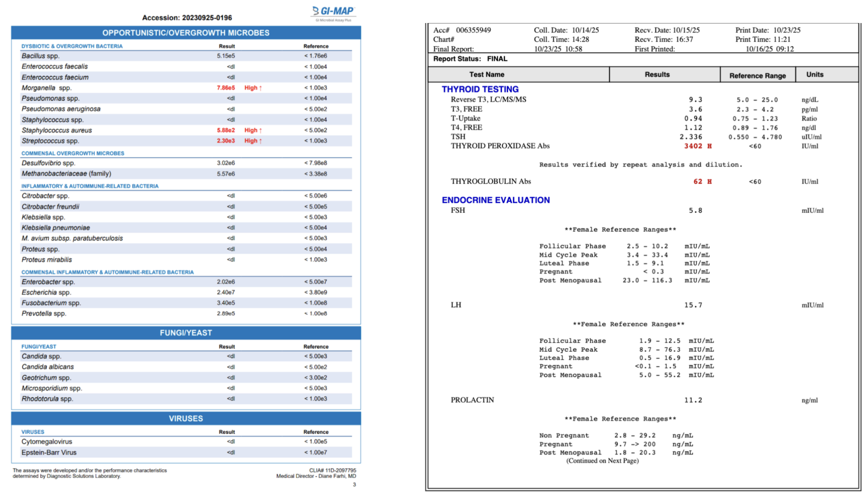
Task: Click the Units column header
Action: click(x=815, y=74)
